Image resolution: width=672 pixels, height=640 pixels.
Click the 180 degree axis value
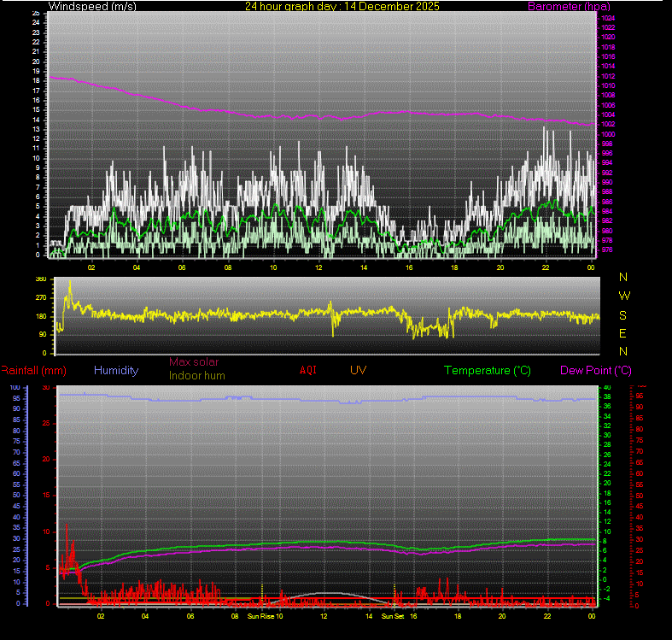click(41, 316)
